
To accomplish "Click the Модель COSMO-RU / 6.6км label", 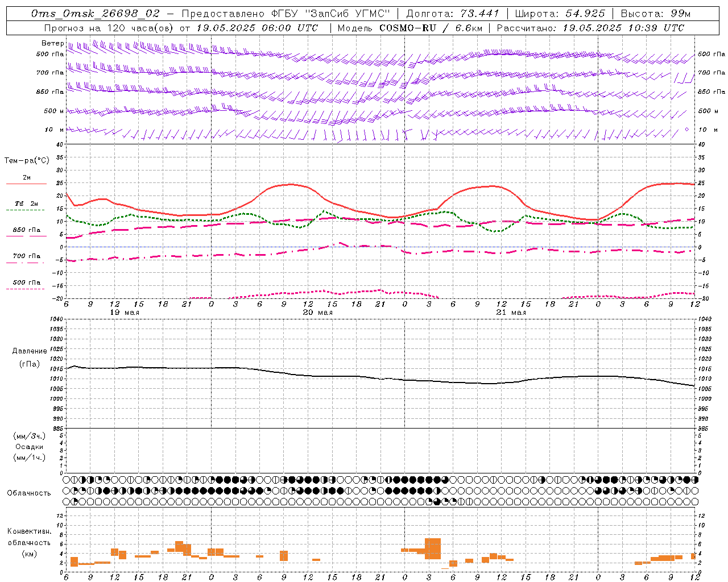I will click(x=410, y=28).
